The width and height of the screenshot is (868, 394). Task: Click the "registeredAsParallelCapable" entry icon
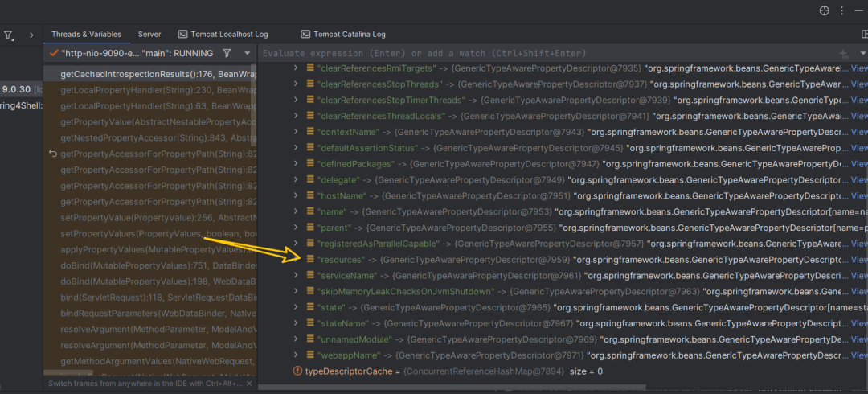310,244
